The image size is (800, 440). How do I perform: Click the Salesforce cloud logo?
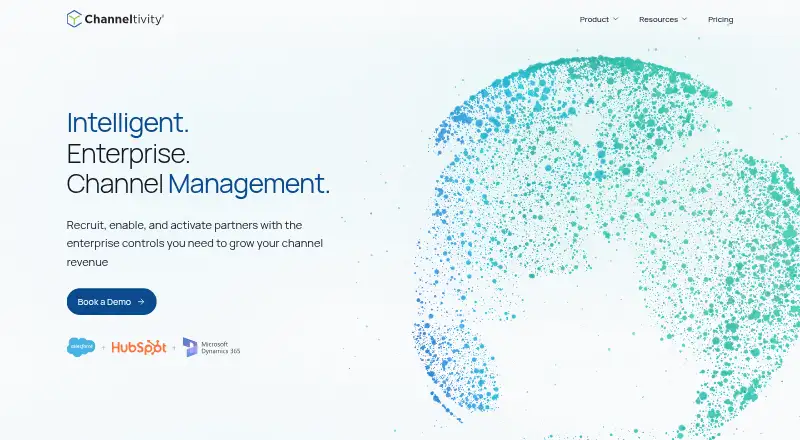click(x=81, y=347)
